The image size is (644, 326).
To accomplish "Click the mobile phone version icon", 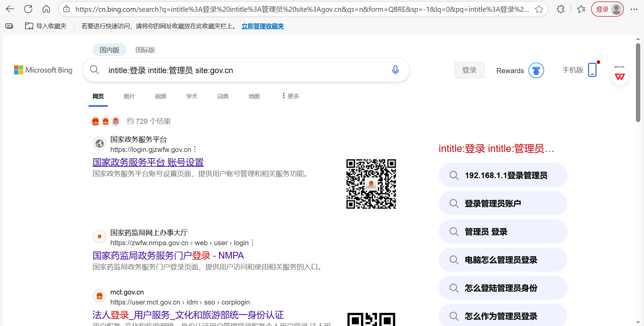I will pos(593,70).
